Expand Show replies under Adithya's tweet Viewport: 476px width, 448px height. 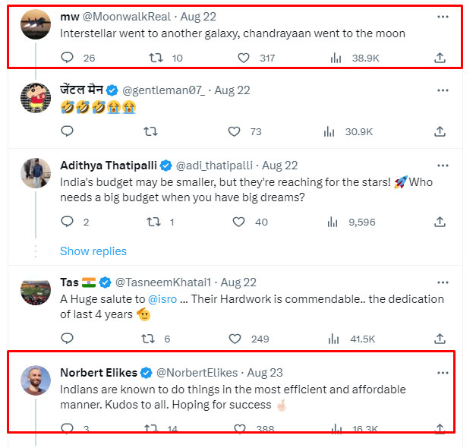93,251
